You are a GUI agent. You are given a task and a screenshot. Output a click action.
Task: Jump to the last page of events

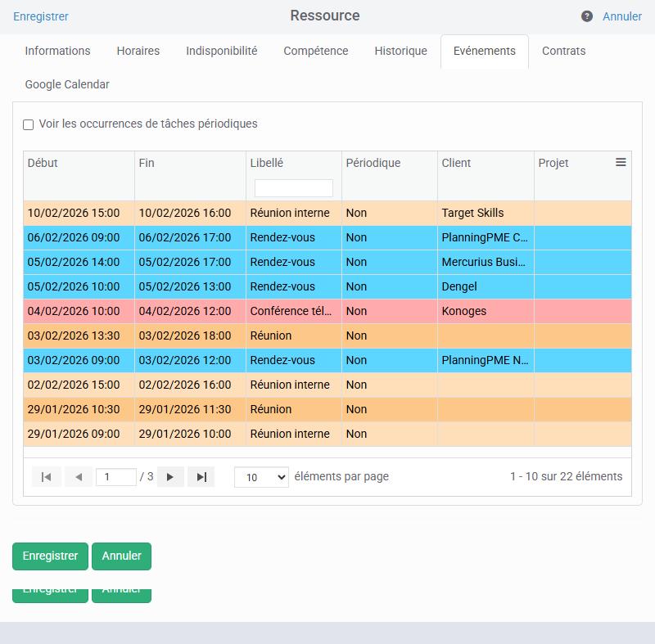point(201,476)
